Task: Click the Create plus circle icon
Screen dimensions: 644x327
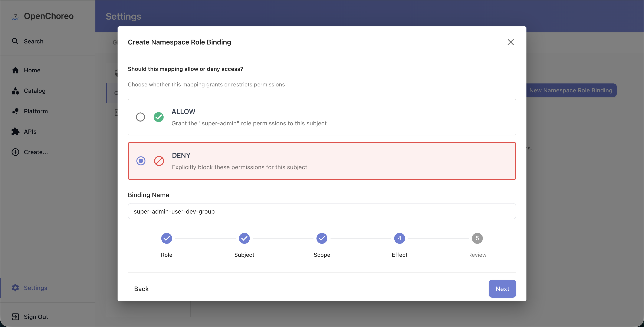Action: point(15,152)
